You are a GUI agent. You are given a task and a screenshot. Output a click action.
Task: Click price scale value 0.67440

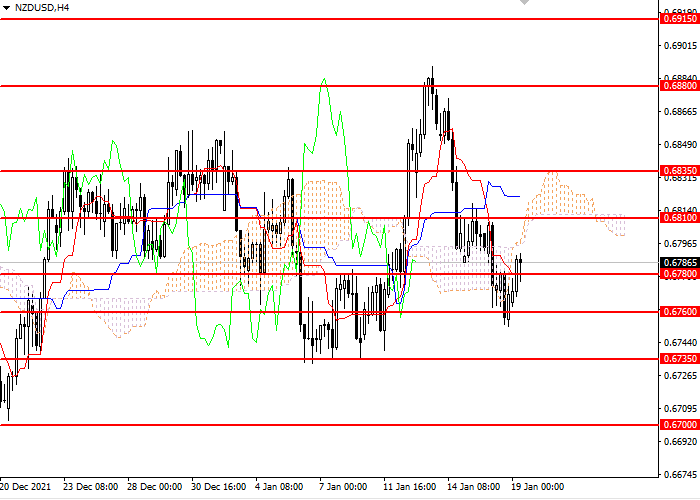click(x=680, y=342)
